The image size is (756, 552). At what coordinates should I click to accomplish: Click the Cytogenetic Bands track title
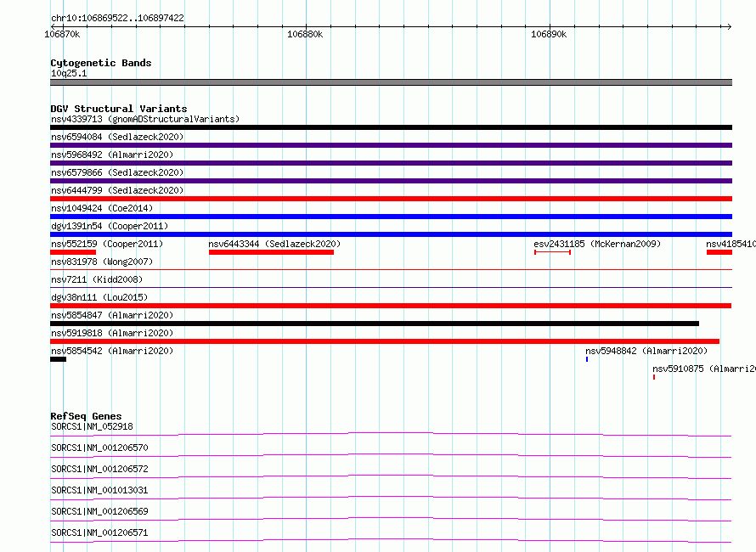101,63
